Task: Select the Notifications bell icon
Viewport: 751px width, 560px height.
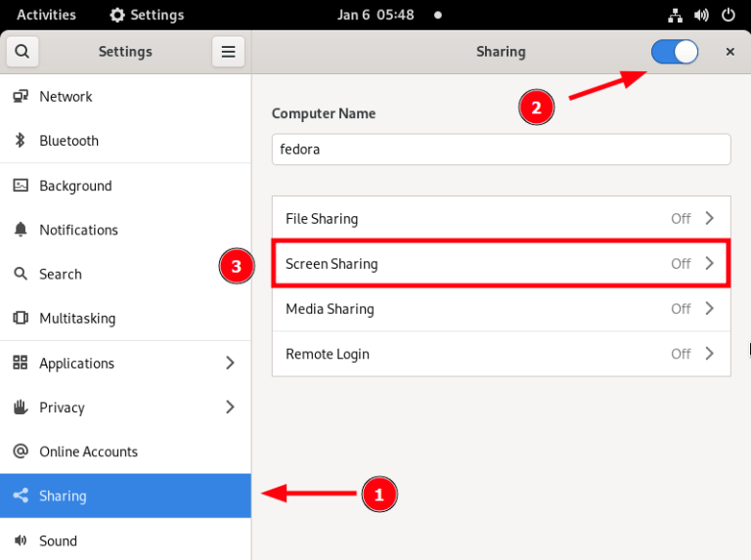Action: pos(21,230)
